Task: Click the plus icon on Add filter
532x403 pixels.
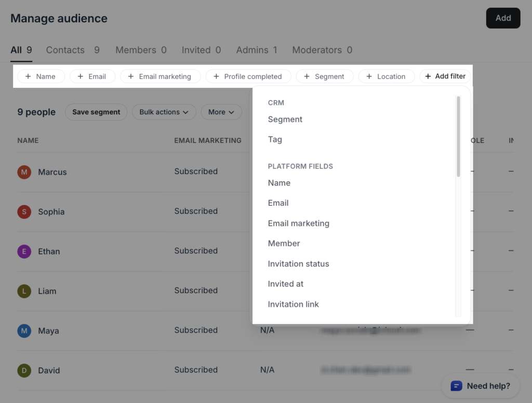Action: [x=428, y=76]
